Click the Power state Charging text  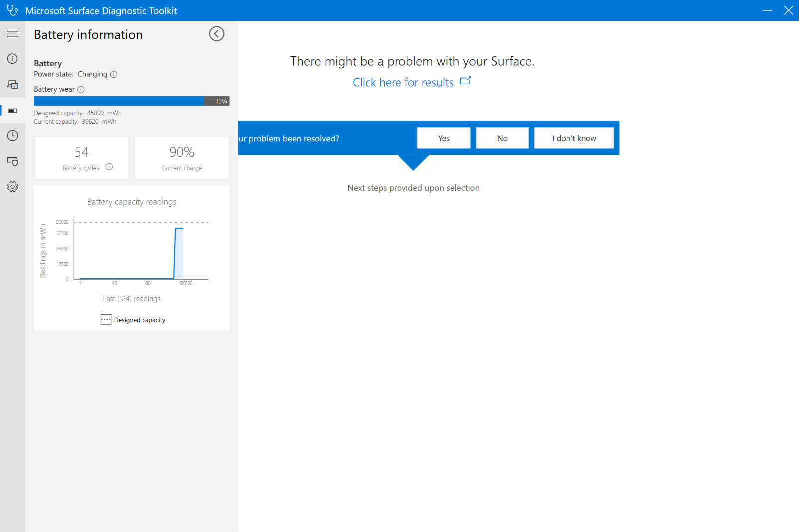[71, 74]
